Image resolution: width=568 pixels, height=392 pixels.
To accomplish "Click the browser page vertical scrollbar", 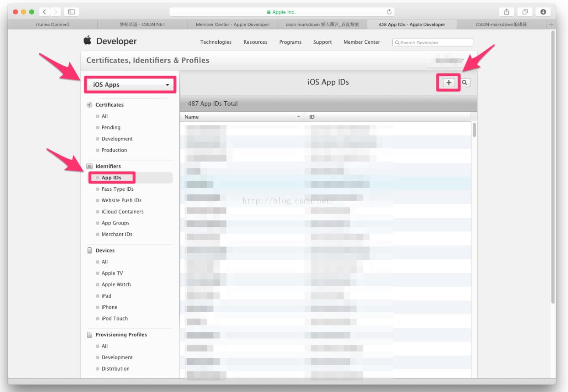I will (x=553, y=167).
